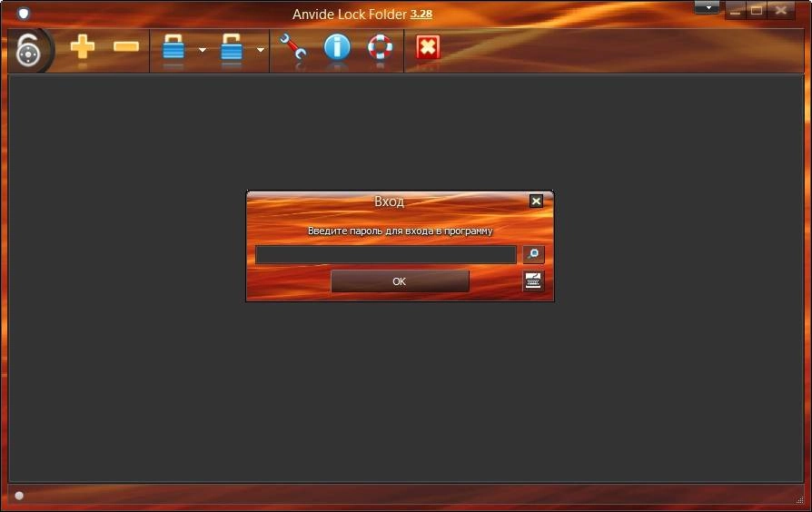Open dropdown arrow beside open padlock
812x512 pixels.
click(x=261, y=50)
